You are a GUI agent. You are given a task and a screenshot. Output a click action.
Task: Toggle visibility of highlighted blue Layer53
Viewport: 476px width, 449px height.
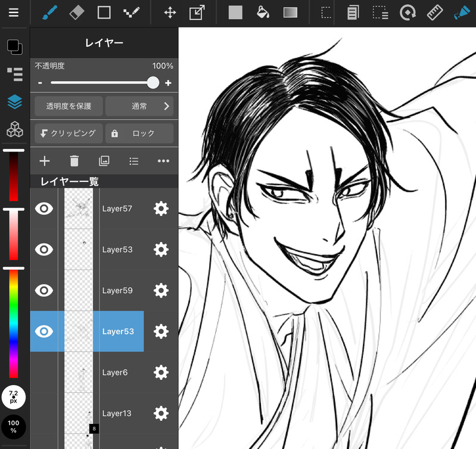point(44,331)
